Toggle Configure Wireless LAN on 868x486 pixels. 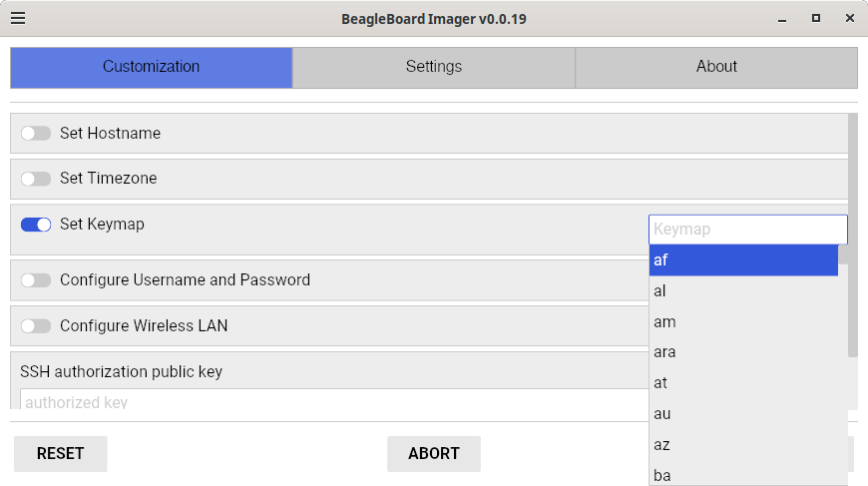36,326
